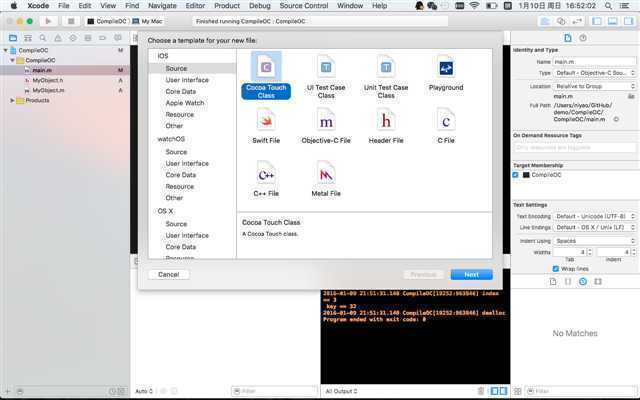This screenshot has width=640, height=400.
Task: Open the Line Endings dropdown
Action: pos(595,227)
